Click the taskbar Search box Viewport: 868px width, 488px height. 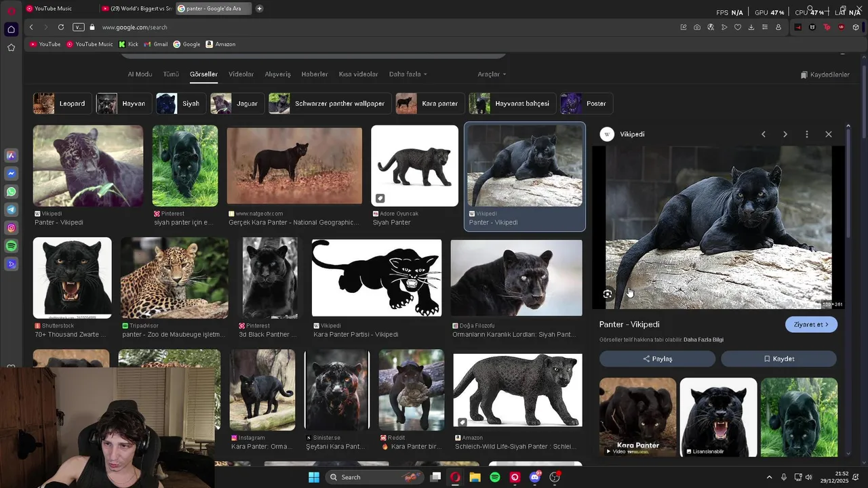click(375, 477)
